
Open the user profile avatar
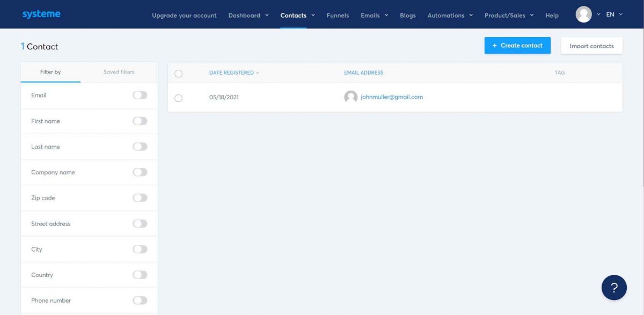point(583,14)
